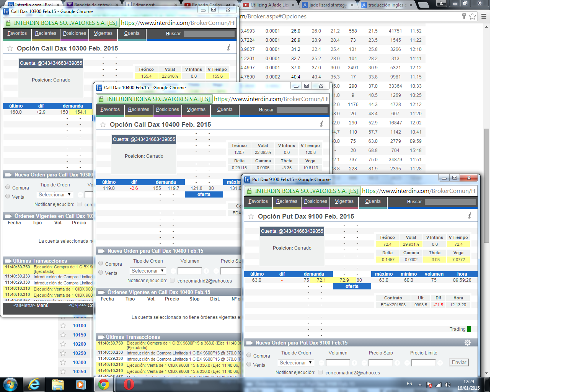The image size is (574, 392).
Task: Click Precio Stop field in Put Dax 9100
Action: coord(381,363)
